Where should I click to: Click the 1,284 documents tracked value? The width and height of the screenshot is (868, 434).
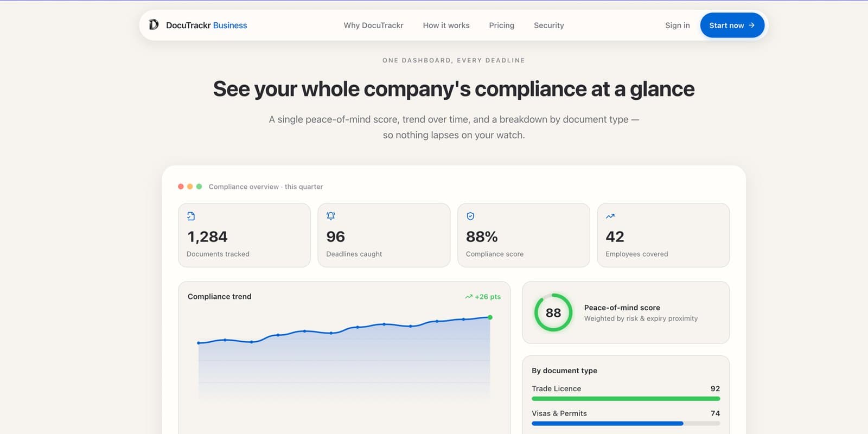click(207, 237)
